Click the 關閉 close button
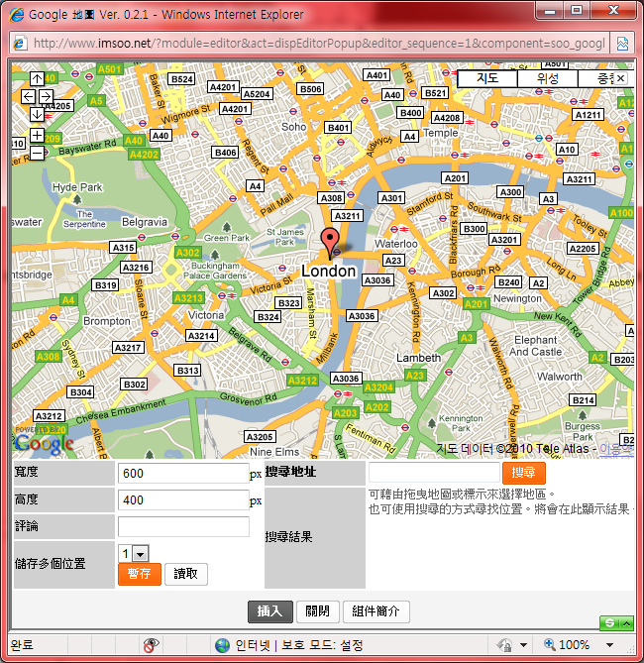This screenshot has width=644, height=663. click(318, 611)
